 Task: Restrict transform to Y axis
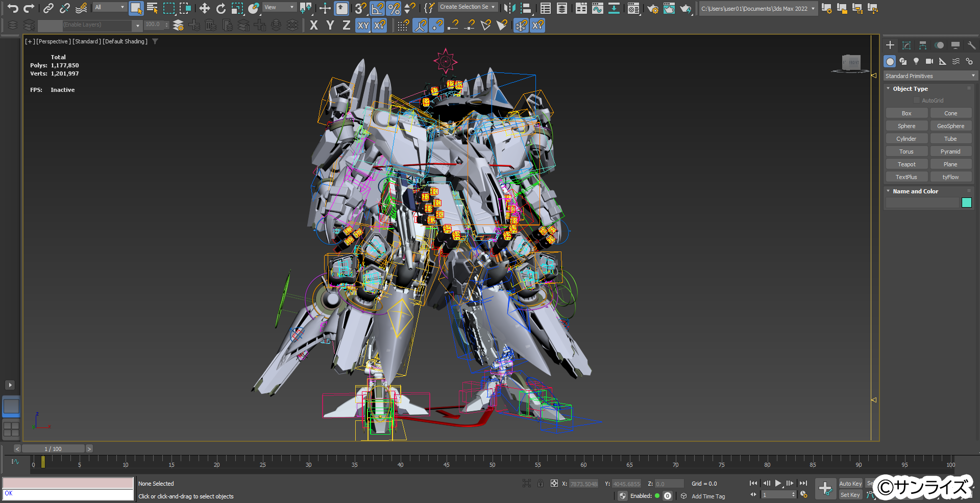[330, 25]
